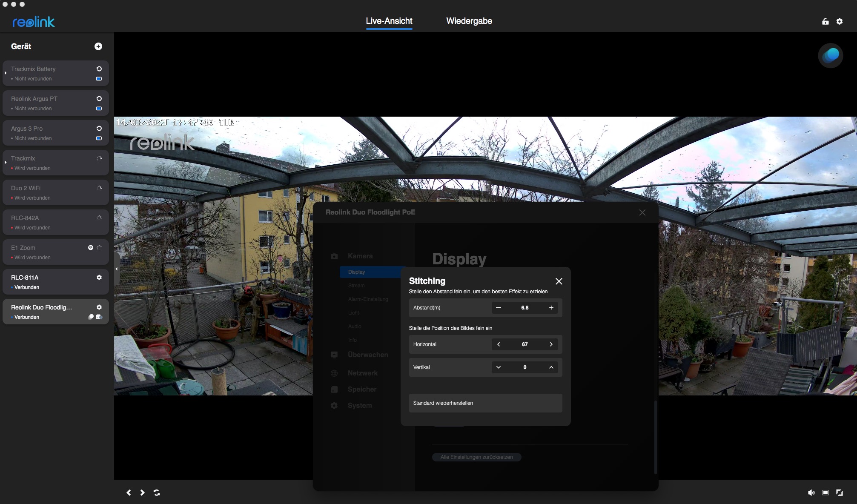Screen dimensions: 857x504
Task: Switch to the Live-Ansicht tab
Action: 389,21
